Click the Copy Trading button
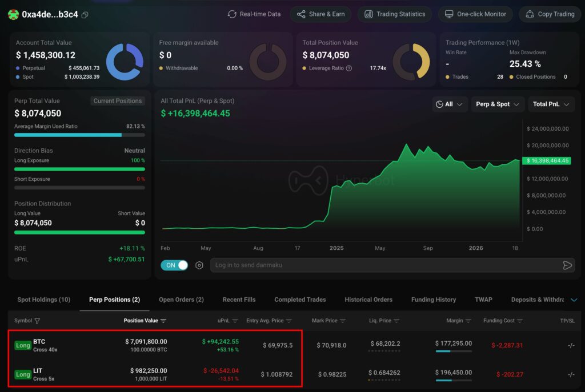The width and height of the screenshot is (585, 392). tap(550, 14)
